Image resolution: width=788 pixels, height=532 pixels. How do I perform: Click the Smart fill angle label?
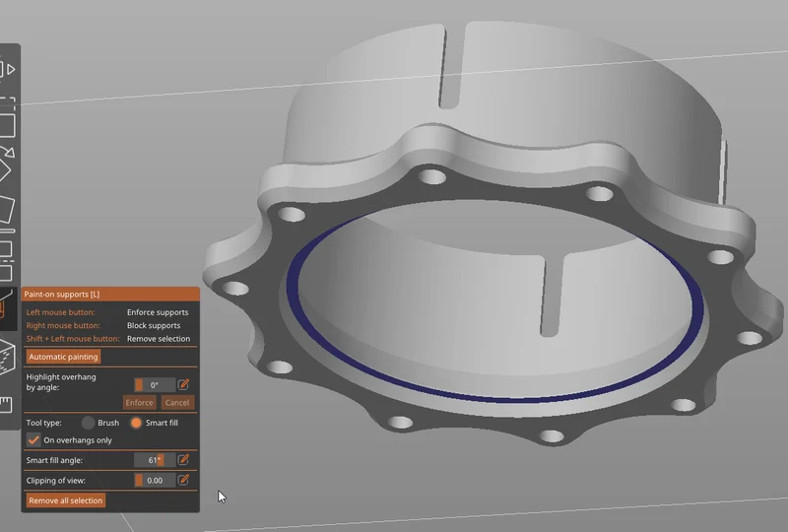(54, 460)
